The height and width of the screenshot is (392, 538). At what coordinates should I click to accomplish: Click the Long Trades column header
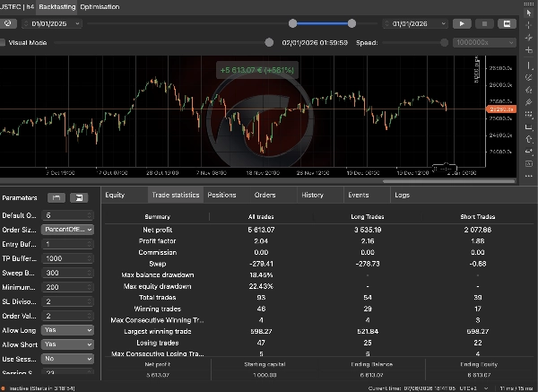pos(368,216)
